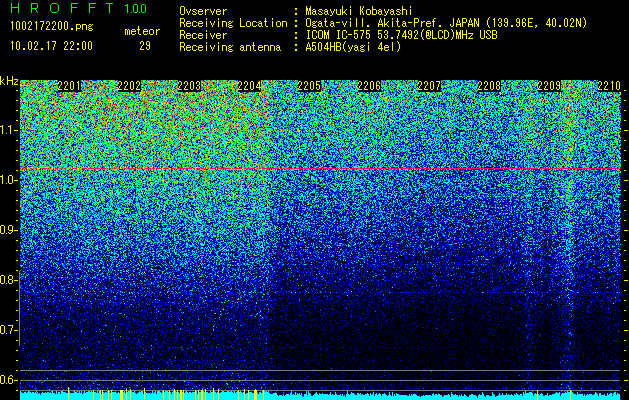
Task: Click the red horizontal carrier signal line
Action: coord(320,169)
